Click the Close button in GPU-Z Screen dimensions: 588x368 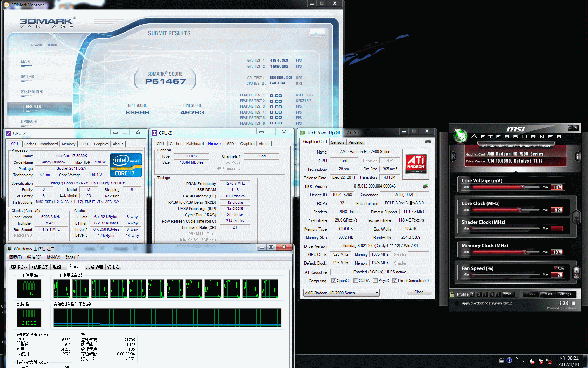point(419,292)
